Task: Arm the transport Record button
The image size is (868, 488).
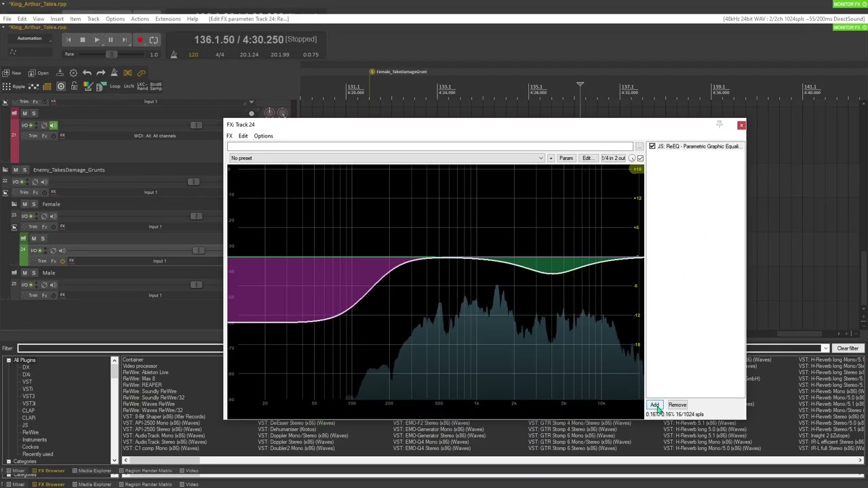Action: (x=140, y=40)
